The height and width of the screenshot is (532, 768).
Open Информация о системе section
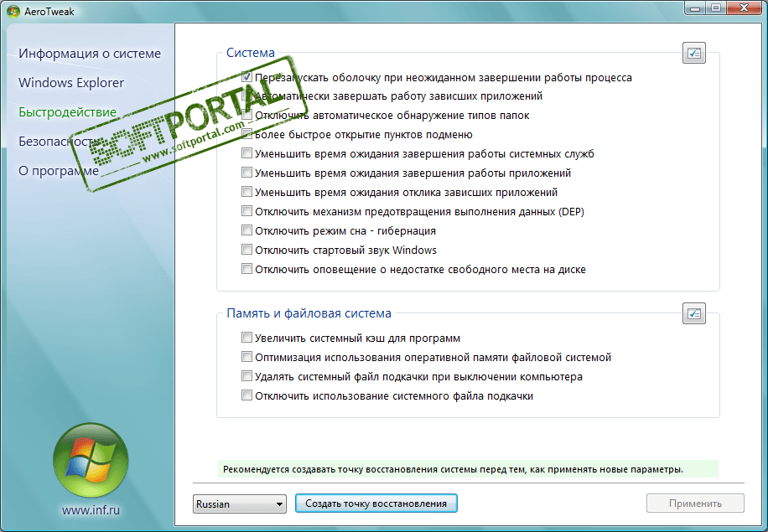pyautogui.click(x=90, y=54)
